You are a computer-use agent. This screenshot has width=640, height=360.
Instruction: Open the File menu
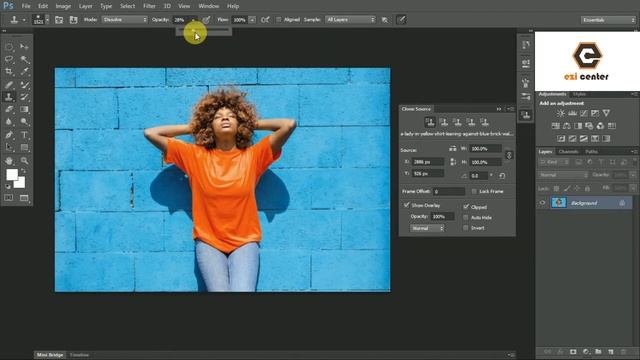(x=26, y=6)
